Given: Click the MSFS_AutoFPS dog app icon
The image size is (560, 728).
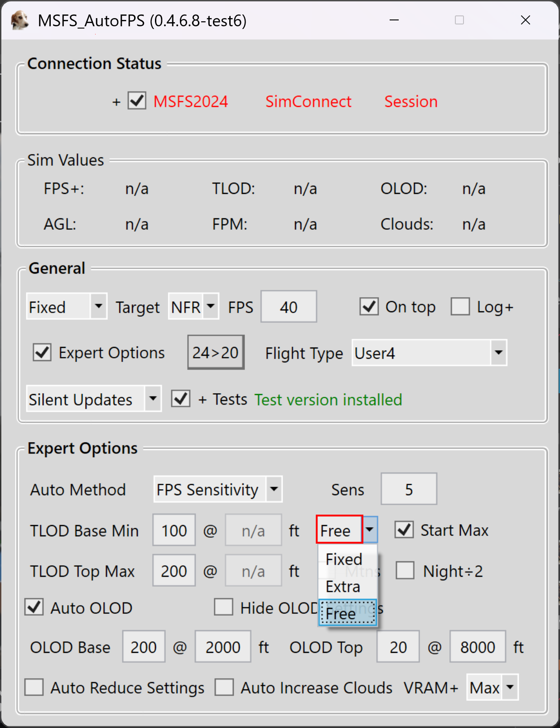Looking at the screenshot, I should pyautogui.click(x=19, y=20).
